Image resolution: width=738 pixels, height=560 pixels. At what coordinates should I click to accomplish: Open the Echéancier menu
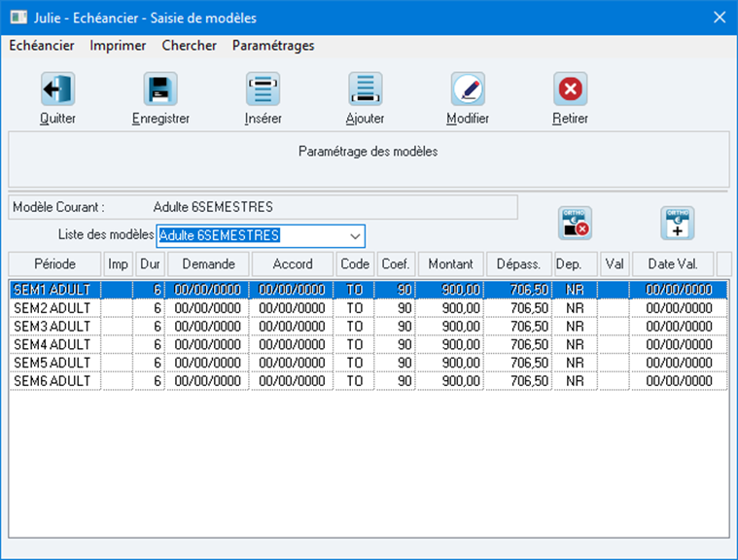42,45
